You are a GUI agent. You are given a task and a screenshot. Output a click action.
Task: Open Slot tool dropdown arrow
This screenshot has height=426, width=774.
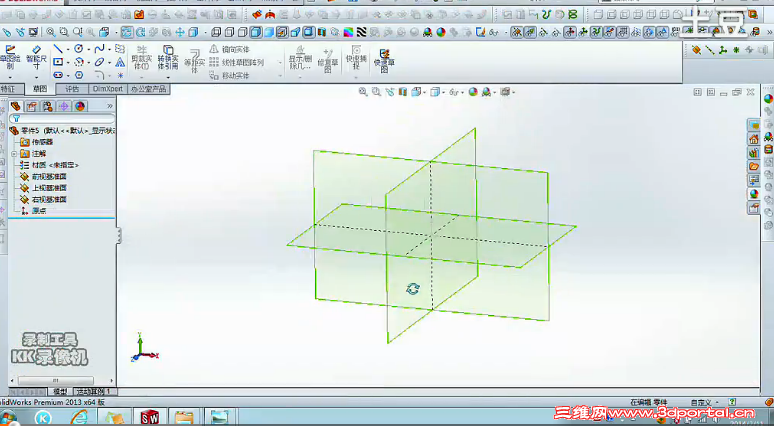68,76
